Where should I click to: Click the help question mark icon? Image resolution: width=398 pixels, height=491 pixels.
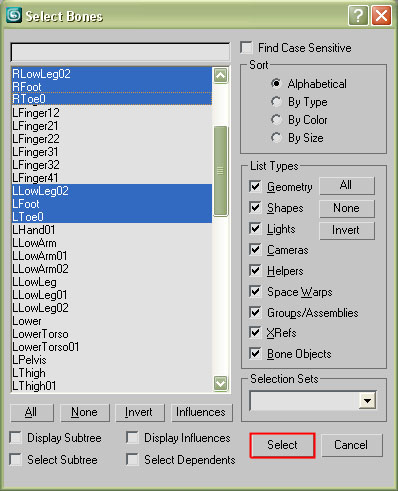358,15
